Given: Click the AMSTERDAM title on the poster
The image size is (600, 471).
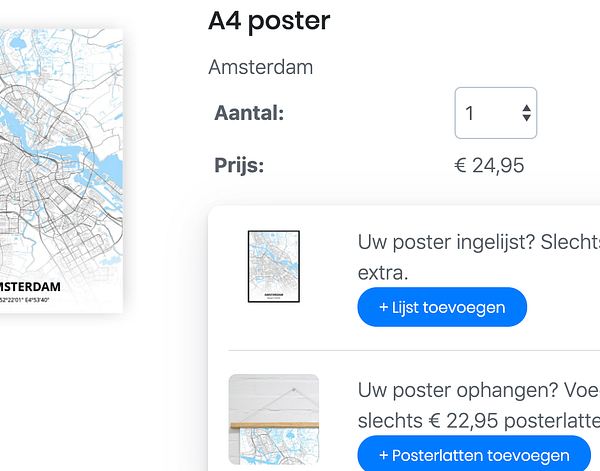Looking at the screenshot, I should coord(30,287).
